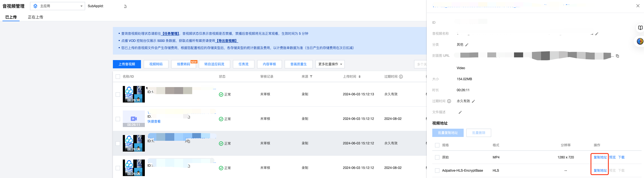Click 2024-06-03 15:12:13 upload time cell
This screenshot has height=178, width=644.
pos(358,94)
